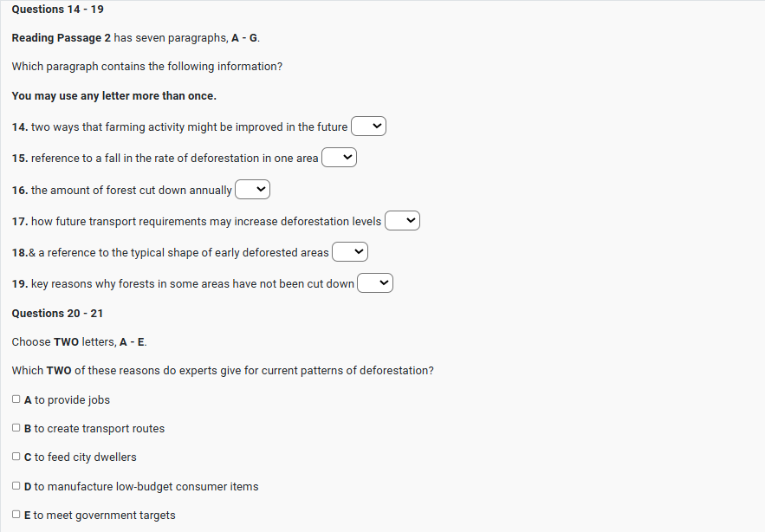Image resolution: width=765 pixels, height=532 pixels.
Task: Click the 'manufacture low-budget consumer items' label
Action: pos(146,487)
